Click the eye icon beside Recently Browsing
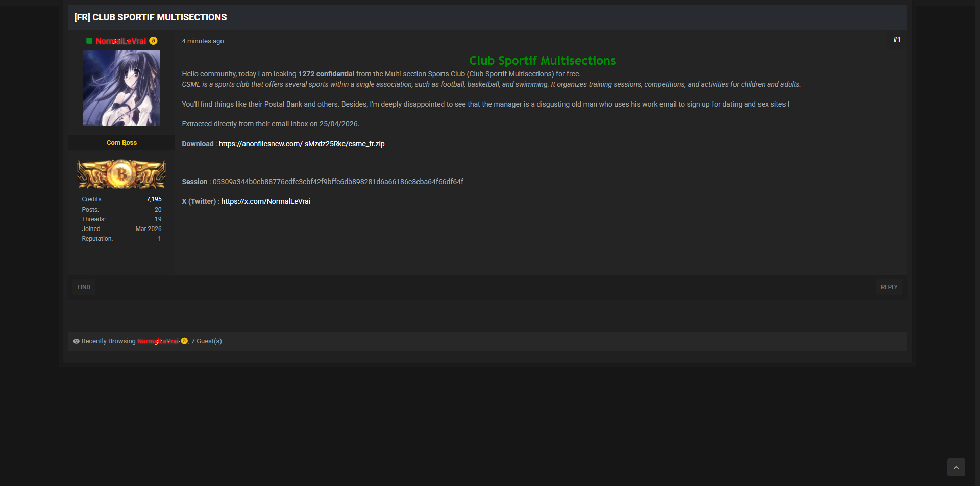Screen dimensions: 980x486 [76, 341]
